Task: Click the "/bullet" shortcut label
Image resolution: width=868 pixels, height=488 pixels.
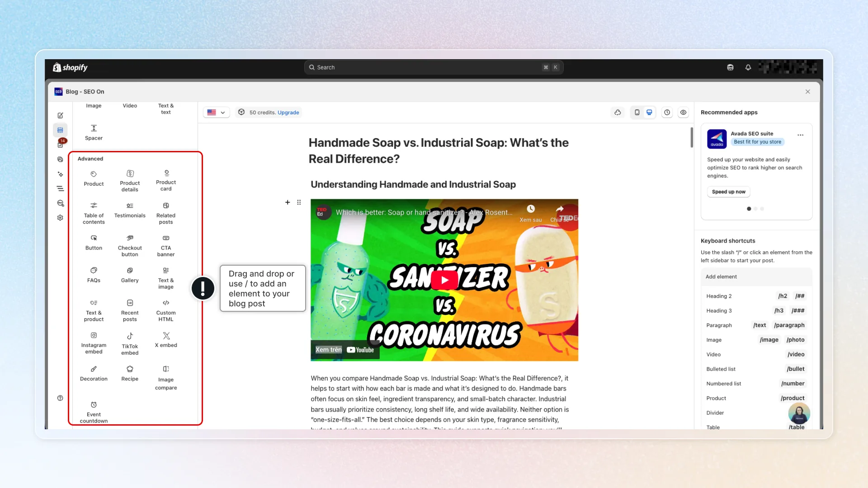Action: 796,369
